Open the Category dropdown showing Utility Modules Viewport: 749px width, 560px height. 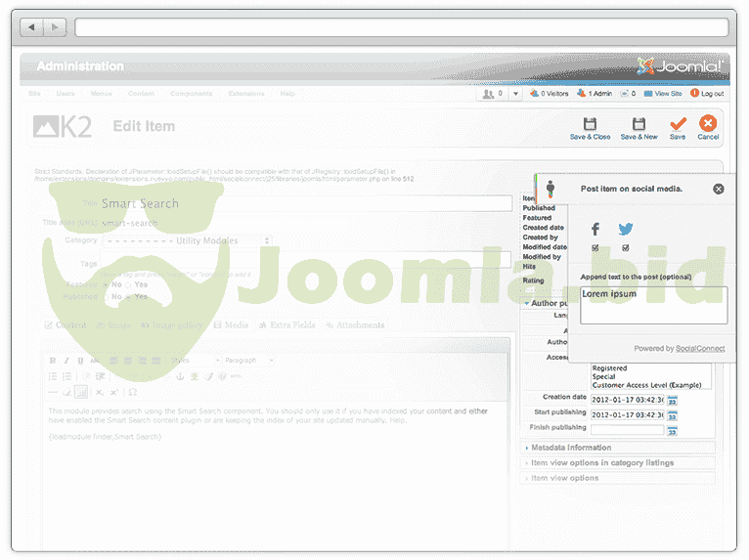pos(188,240)
